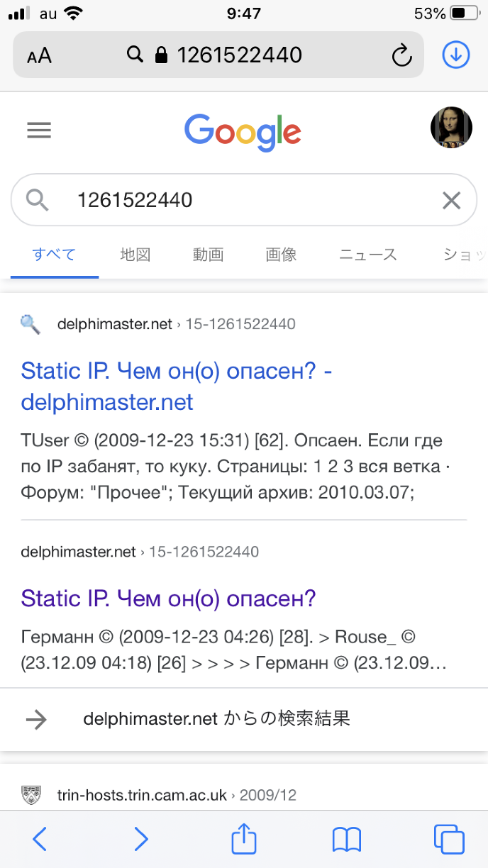Tap the Mona Lisa profile avatar
The width and height of the screenshot is (488, 868).
tap(451, 128)
